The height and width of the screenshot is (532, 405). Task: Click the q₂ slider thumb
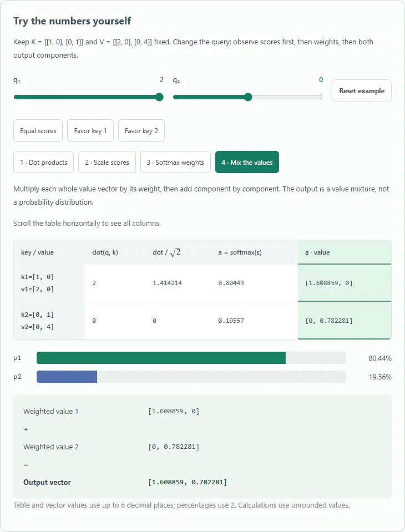[x=248, y=97]
